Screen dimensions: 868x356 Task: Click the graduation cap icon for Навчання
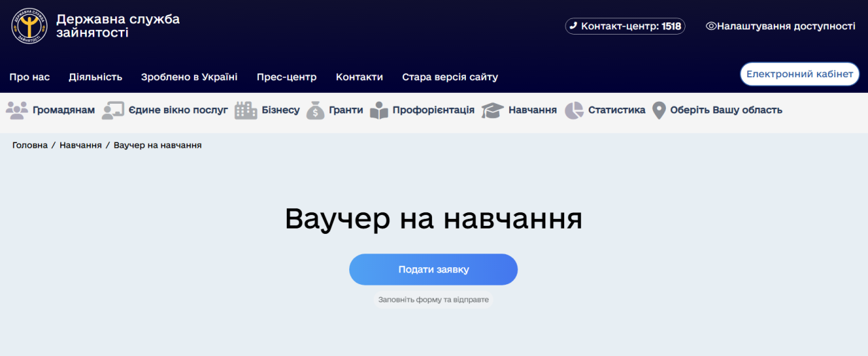(492, 110)
